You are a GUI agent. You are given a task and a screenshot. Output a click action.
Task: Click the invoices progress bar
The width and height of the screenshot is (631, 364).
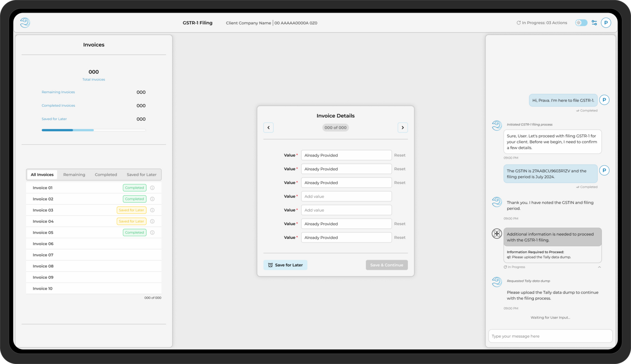[93, 130]
